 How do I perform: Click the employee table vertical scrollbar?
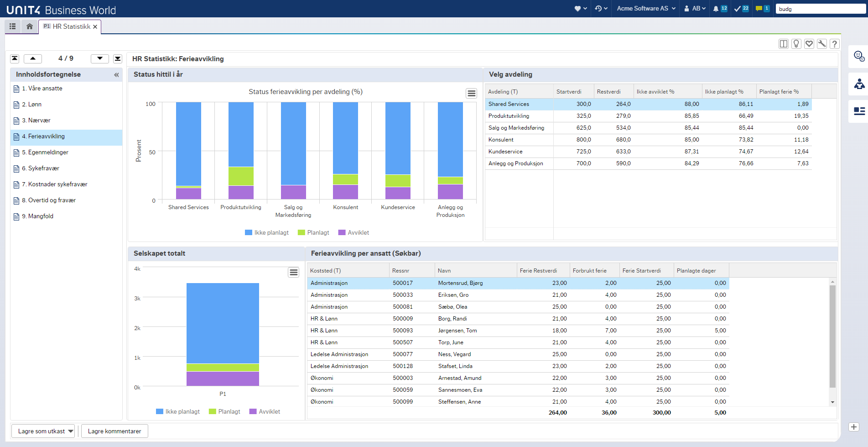click(832, 337)
